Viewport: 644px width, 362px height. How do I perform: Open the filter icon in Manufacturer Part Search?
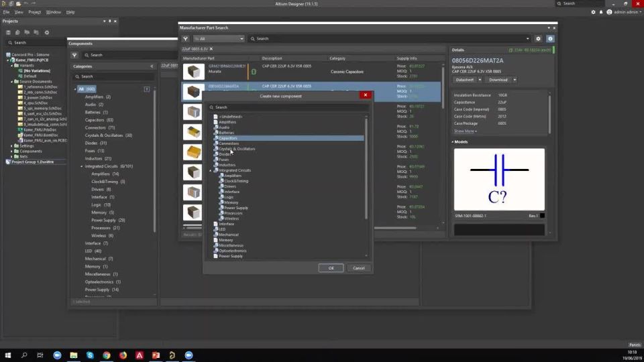tap(185, 39)
